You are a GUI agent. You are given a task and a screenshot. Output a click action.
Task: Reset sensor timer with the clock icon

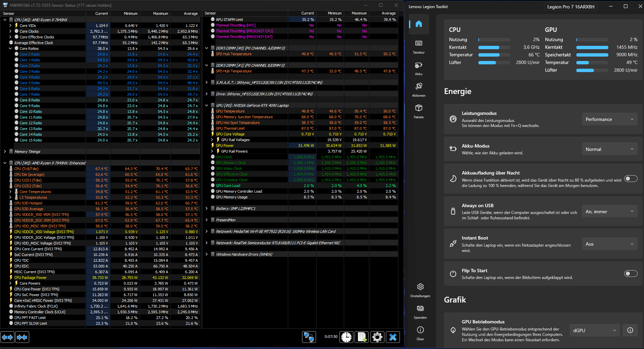346,337
